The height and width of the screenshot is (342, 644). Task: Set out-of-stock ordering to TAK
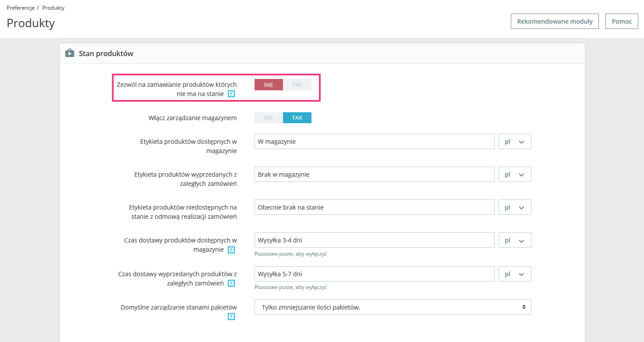[297, 85]
